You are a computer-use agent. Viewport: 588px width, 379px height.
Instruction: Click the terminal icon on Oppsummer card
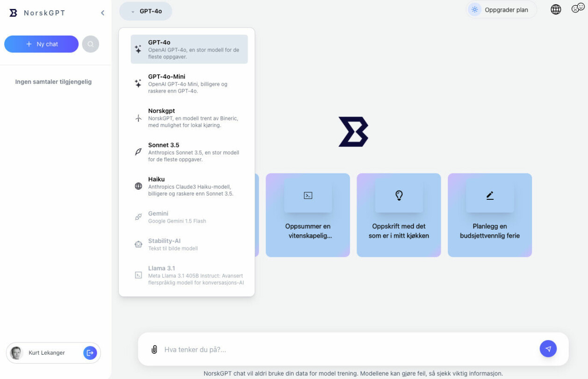coord(308,196)
